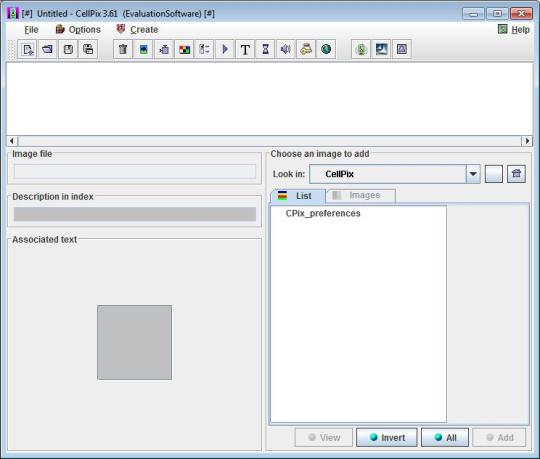Minimize the CellPix window
540x459 pixels.
[474, 14]
